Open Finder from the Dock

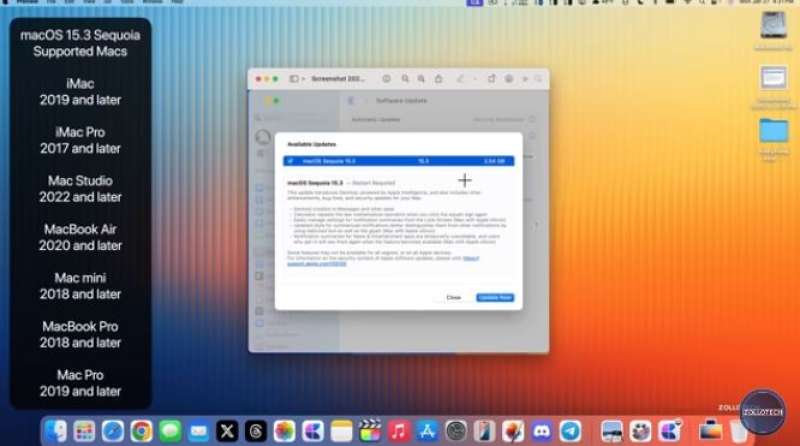point(55,432)
